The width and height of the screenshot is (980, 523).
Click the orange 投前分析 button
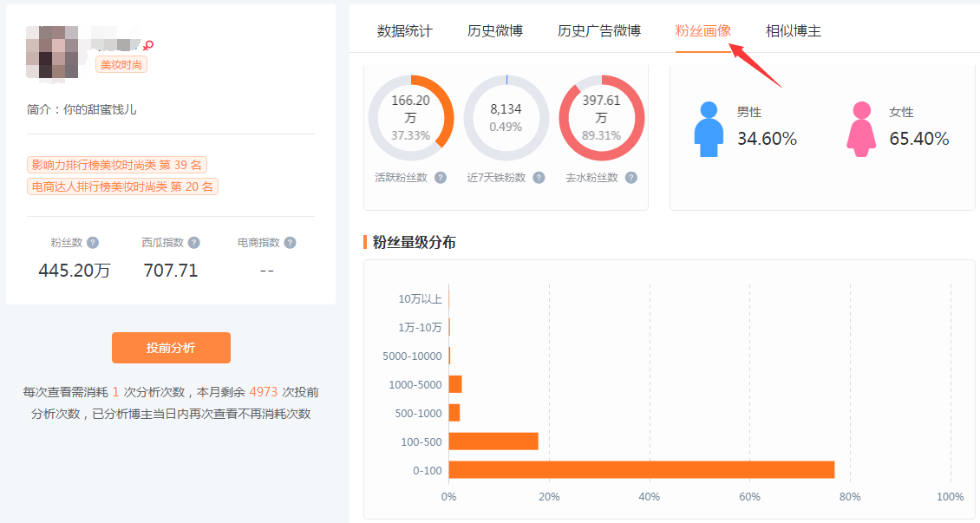click(170, 348)
